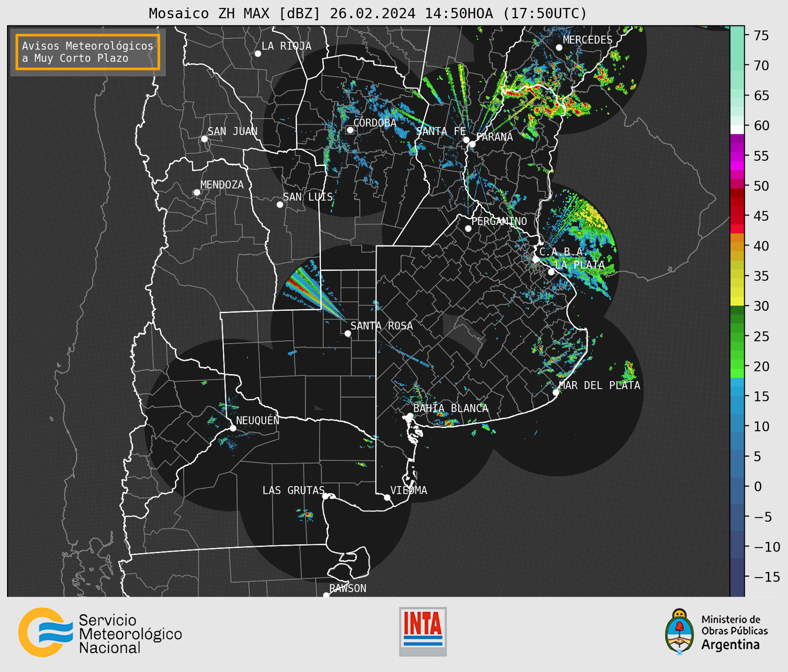Click the Neuquén city marker
788x672 pixels.
pyautogui.click(x=233, y=428)
